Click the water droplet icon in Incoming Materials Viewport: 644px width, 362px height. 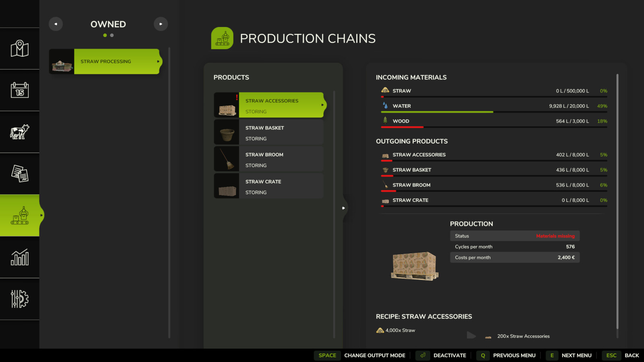click(384, 105)
